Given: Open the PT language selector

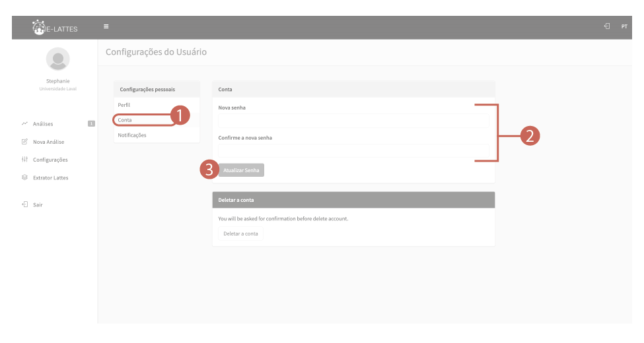Looking at the screenshot, I should [624, 27].
